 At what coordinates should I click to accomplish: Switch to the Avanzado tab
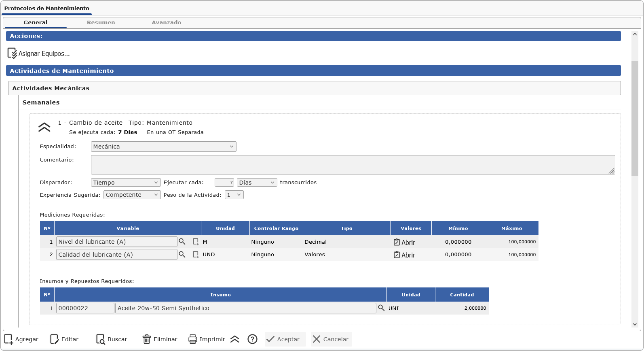click(x=166, y=23)
